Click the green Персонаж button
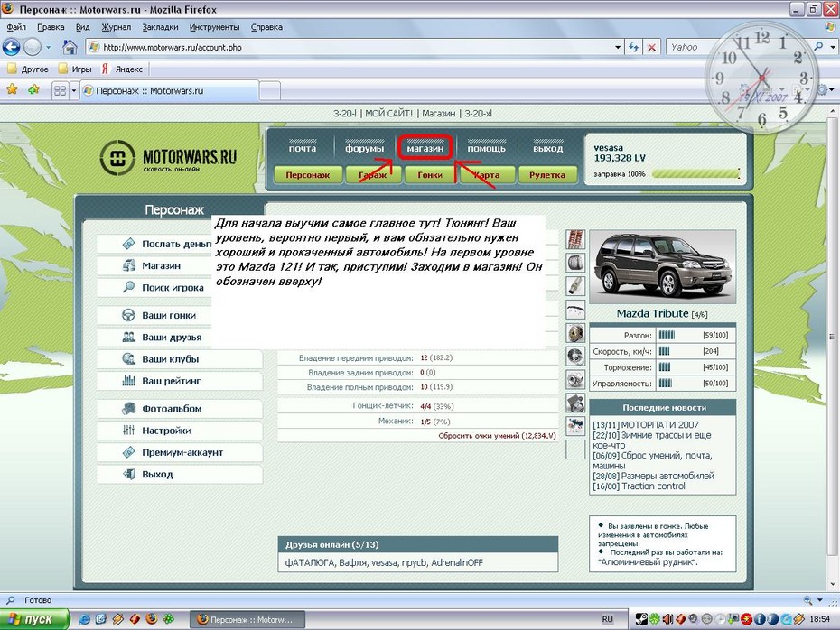 (307, 175)
